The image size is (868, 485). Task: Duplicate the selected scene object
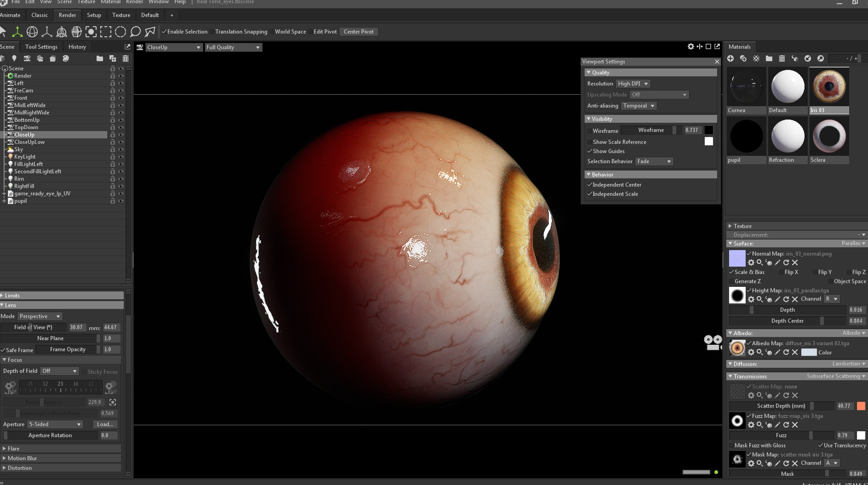(x=113, y=58)
